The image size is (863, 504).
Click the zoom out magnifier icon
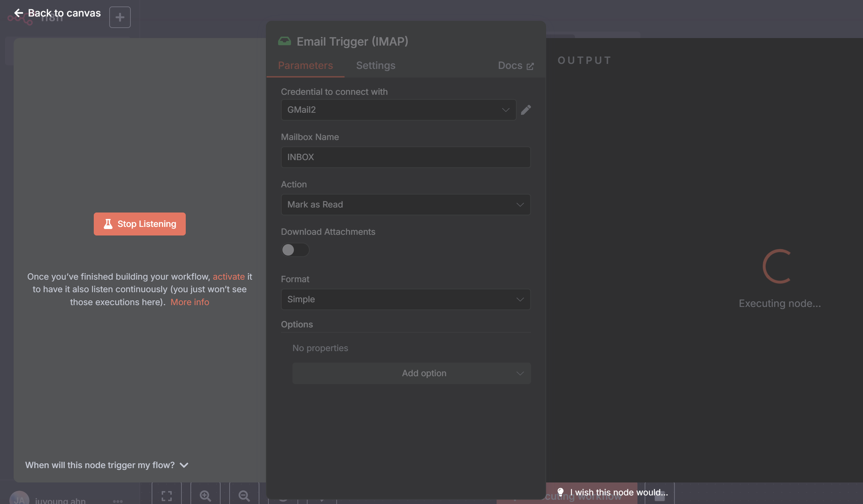click(244, 496)
